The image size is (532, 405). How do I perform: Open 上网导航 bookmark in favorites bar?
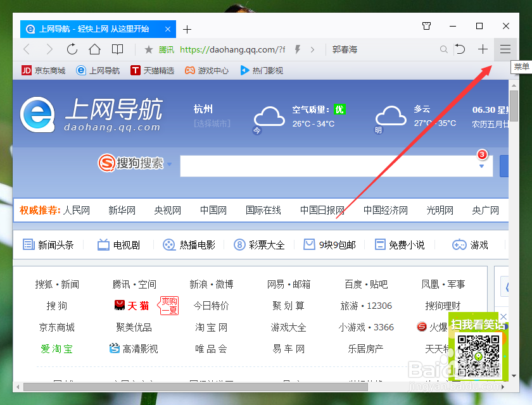[98, 70]
